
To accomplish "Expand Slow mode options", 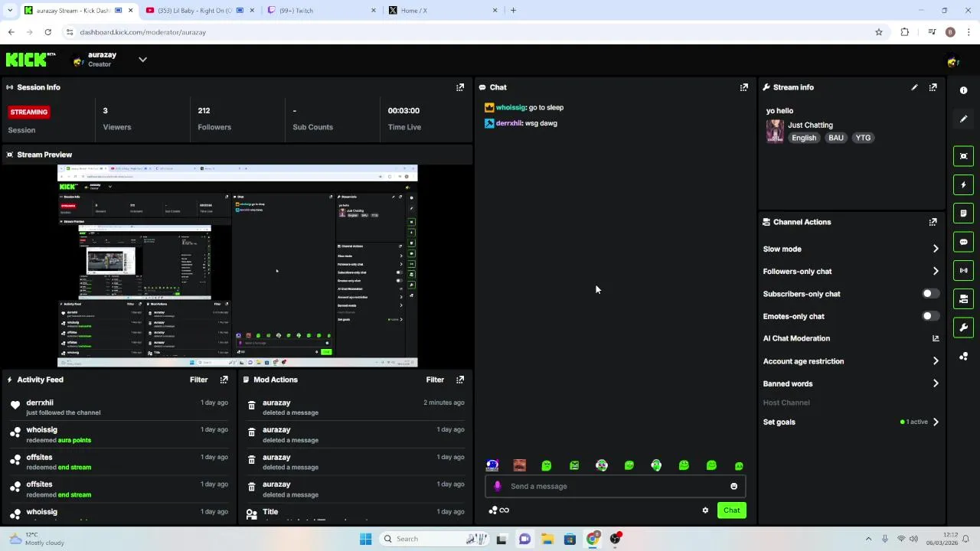I will [936, 249].
